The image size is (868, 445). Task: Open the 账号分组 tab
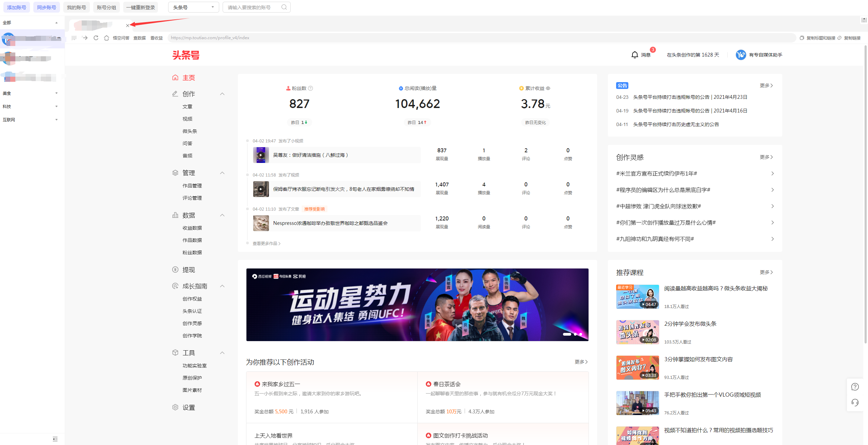(x=106, y=7)
